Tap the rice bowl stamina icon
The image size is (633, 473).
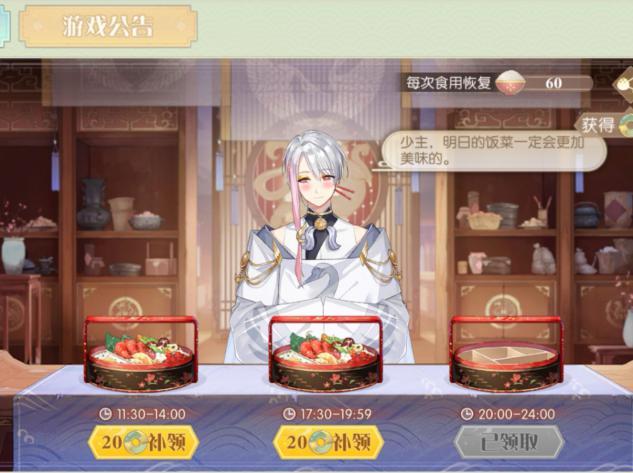click(x=510, y=83)
